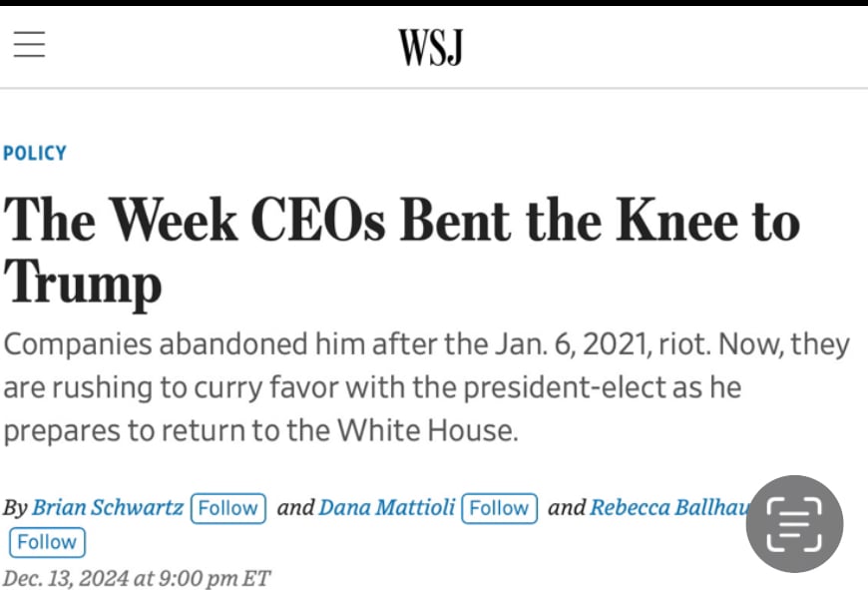Open the hamburger navigation menu
The height and width of the screenshot is (590, 868).
click(x=29, y=45)
